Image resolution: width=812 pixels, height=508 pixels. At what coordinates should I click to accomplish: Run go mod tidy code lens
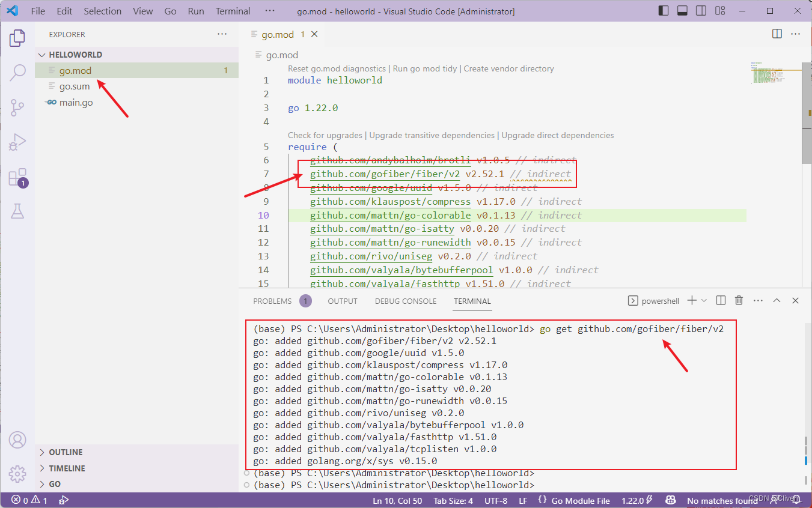[x=425, y=68]
